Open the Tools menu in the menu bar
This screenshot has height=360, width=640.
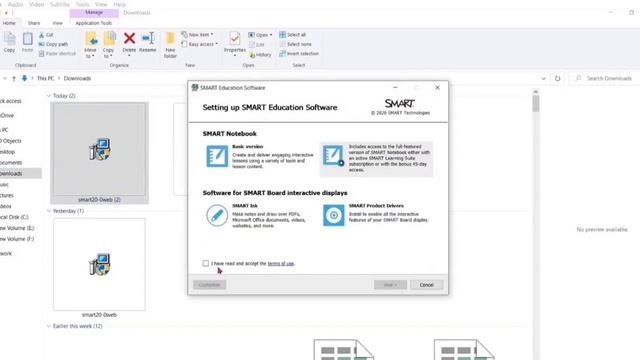[82, 4]
